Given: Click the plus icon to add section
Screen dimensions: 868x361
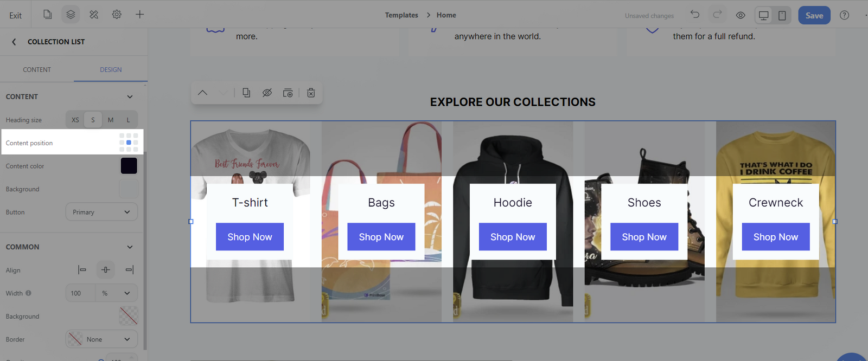Looking at the screenshot, I should (x=139, y=15).
